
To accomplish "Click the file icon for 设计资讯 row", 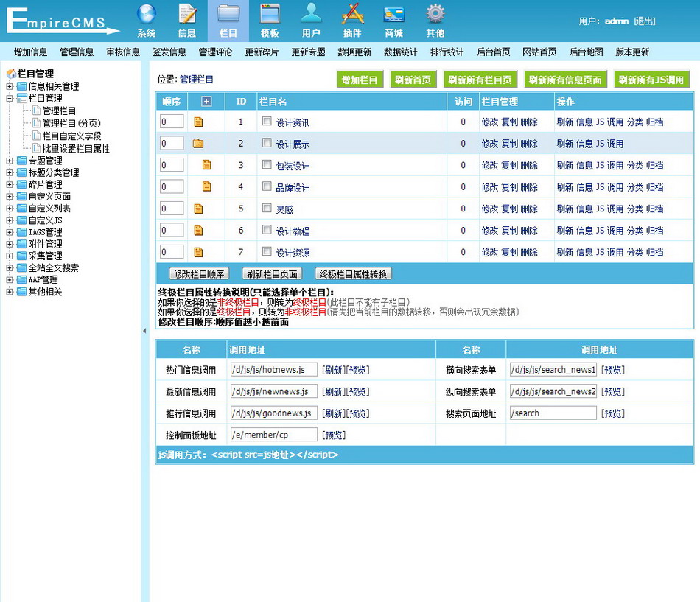I will click(199, 122).
